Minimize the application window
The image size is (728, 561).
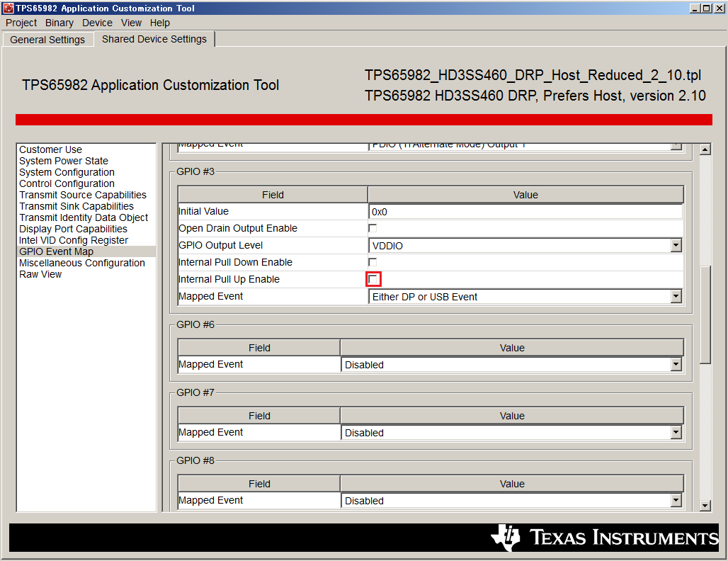[x=695, y=8]
